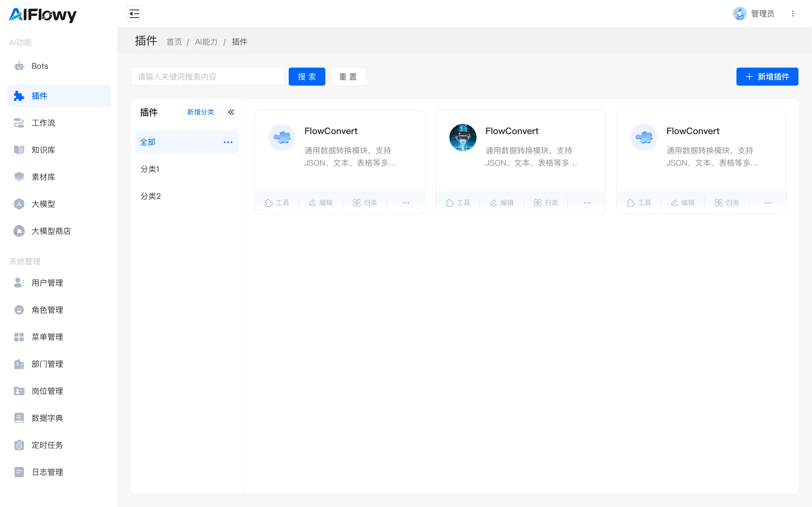Open the 大模型商店 model store
The width and height of the screenshot is (812, 507).
51,231
